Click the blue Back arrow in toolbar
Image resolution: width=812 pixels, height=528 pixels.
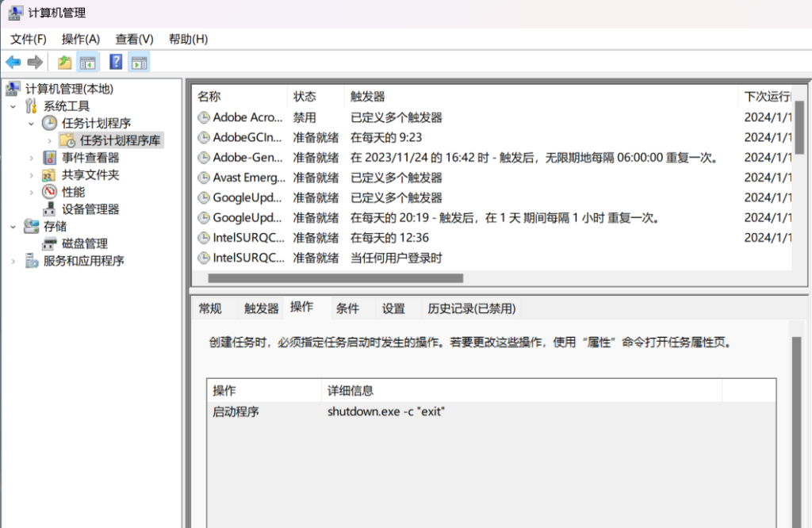pos(13,62)
